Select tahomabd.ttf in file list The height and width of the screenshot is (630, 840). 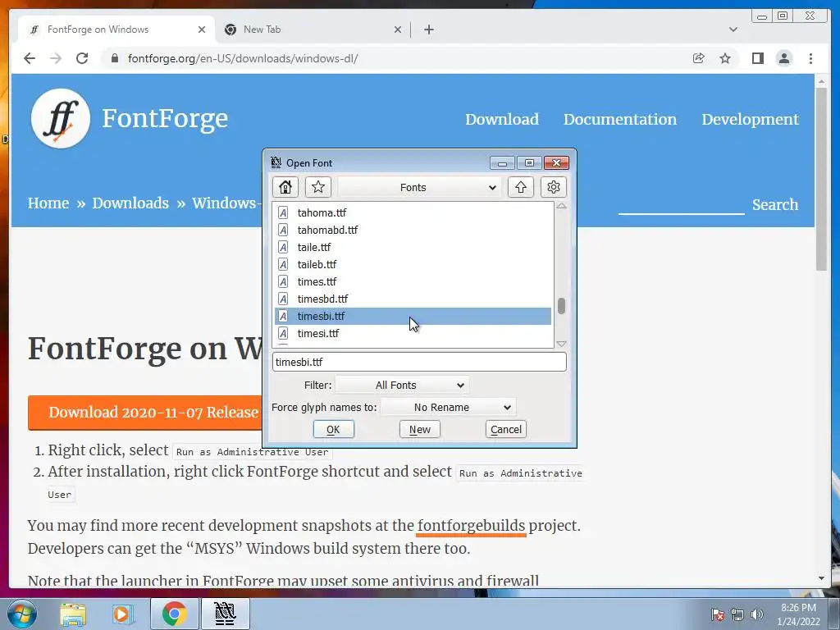pos(413,230)
